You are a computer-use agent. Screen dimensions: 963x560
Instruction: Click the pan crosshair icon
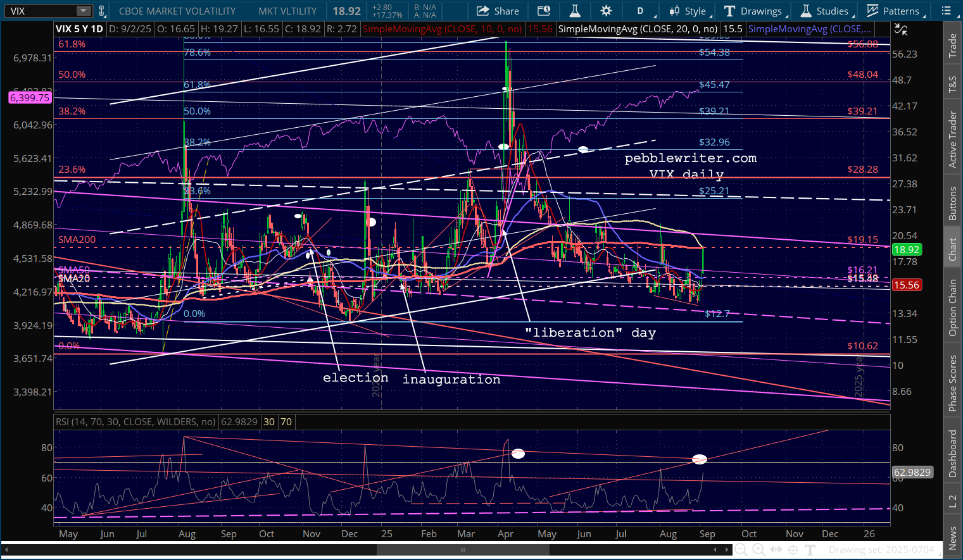793,550
